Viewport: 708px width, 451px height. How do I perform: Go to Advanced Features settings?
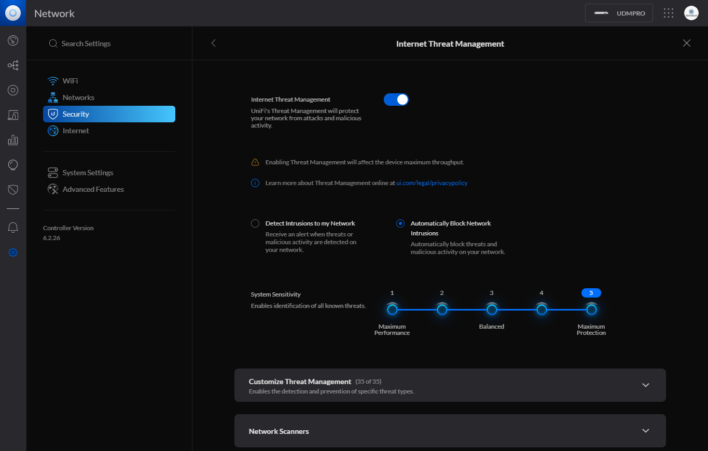93,189
